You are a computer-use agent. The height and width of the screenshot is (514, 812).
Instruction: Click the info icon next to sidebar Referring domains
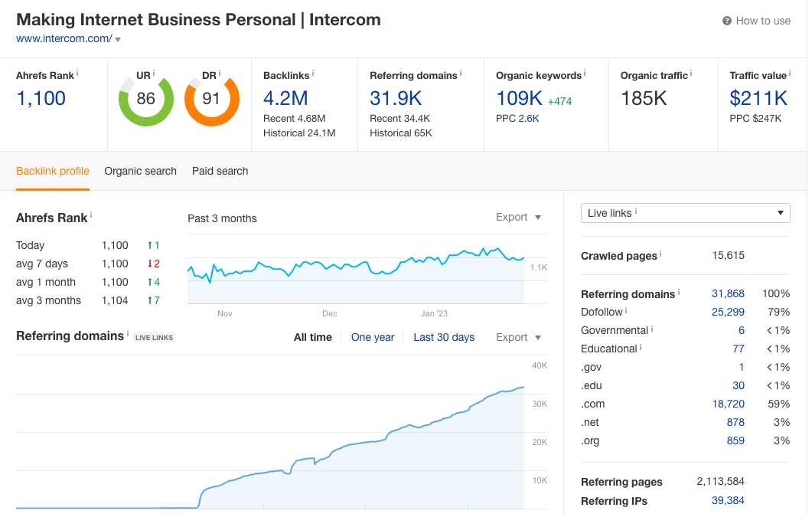[679, 292]
